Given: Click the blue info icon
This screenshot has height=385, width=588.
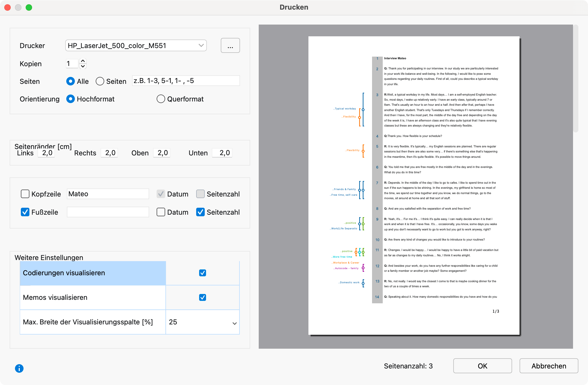Looking at the screenshot, I should 19,368.
